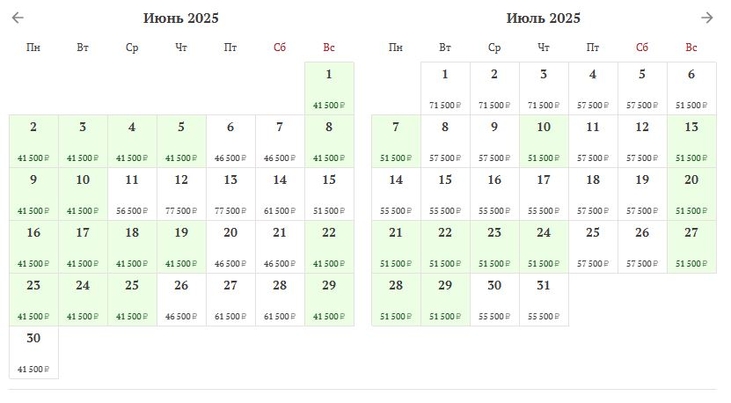Pick June 12 with 77 500 ₽ price
The width and height of the screenshot is (731, 403).
[181, 194]
